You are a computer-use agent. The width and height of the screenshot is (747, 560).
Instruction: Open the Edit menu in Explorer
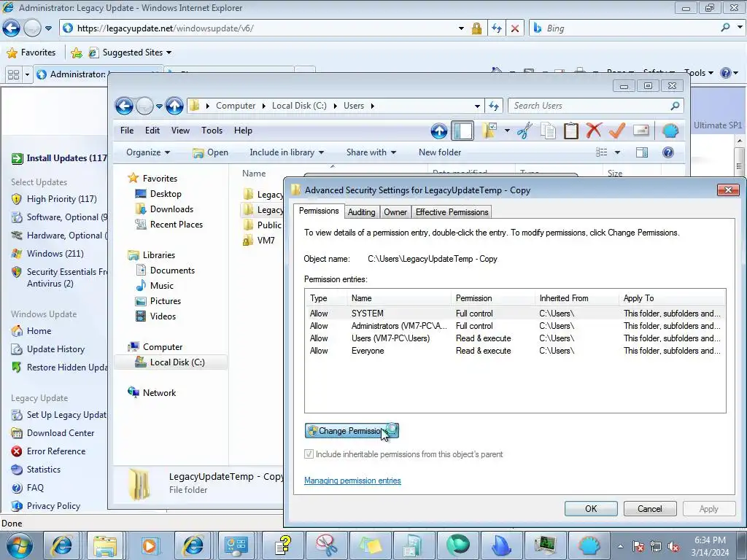click(152, 131)
